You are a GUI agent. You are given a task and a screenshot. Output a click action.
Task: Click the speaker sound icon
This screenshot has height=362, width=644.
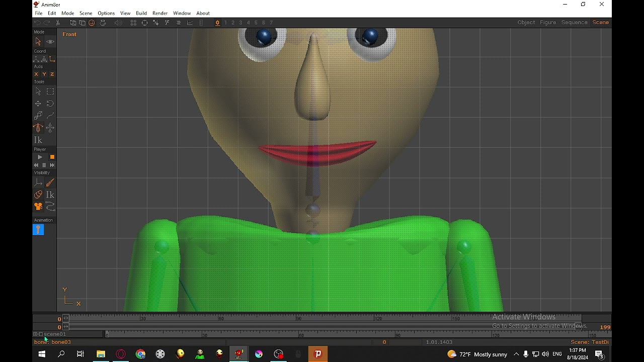pos(118,23)
